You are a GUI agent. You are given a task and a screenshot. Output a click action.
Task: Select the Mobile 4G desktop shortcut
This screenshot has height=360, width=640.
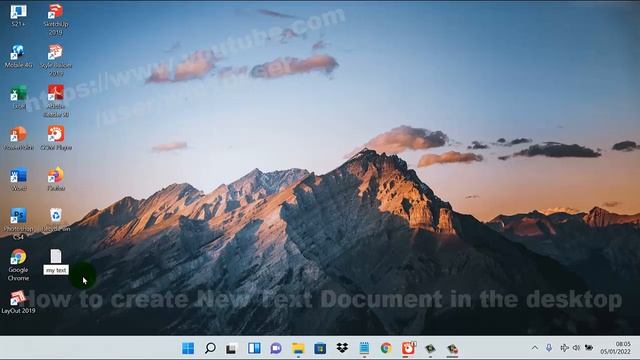18,56
